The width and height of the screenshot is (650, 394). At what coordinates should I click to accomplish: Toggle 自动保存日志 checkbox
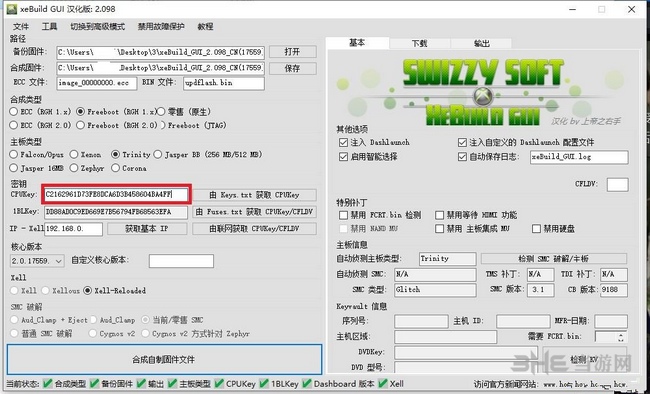(x=462, y=157)
